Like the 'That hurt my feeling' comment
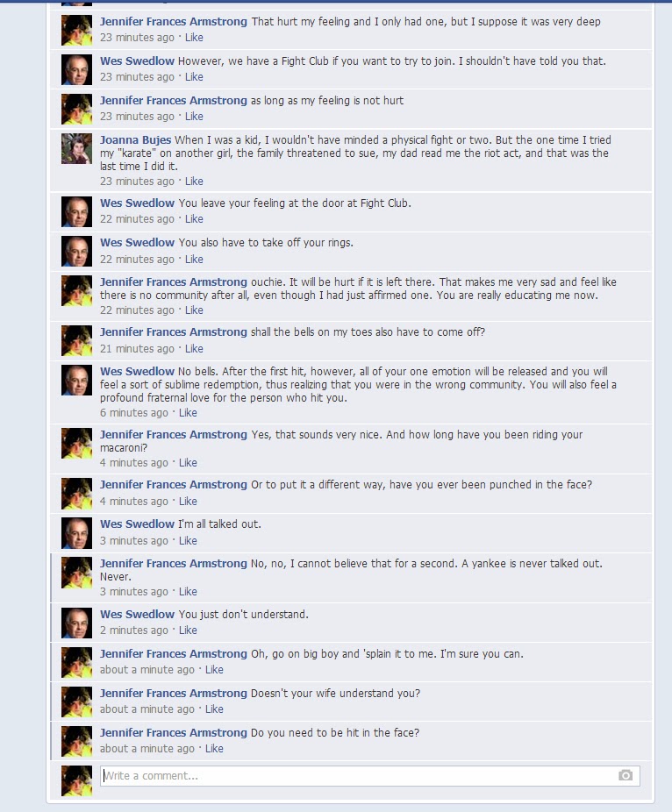This screenshot has height=812, width=672. (x=194, y=38)
